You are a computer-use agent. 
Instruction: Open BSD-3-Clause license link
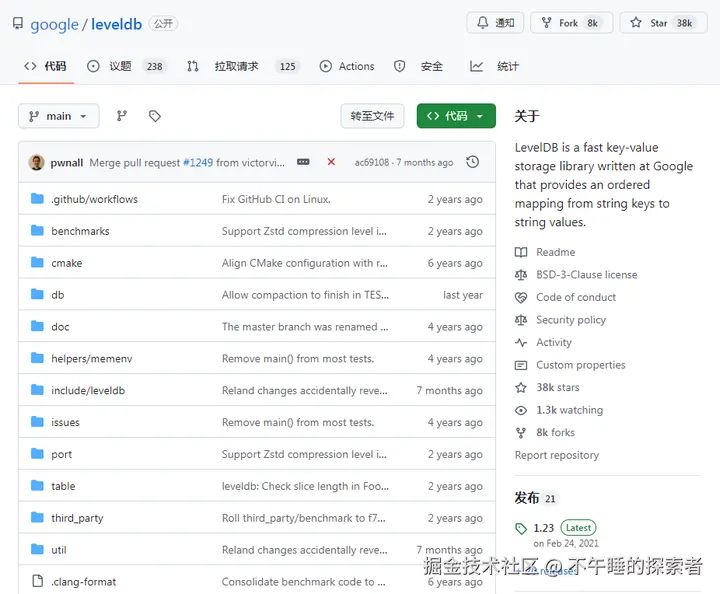click(x=587, y=275)
